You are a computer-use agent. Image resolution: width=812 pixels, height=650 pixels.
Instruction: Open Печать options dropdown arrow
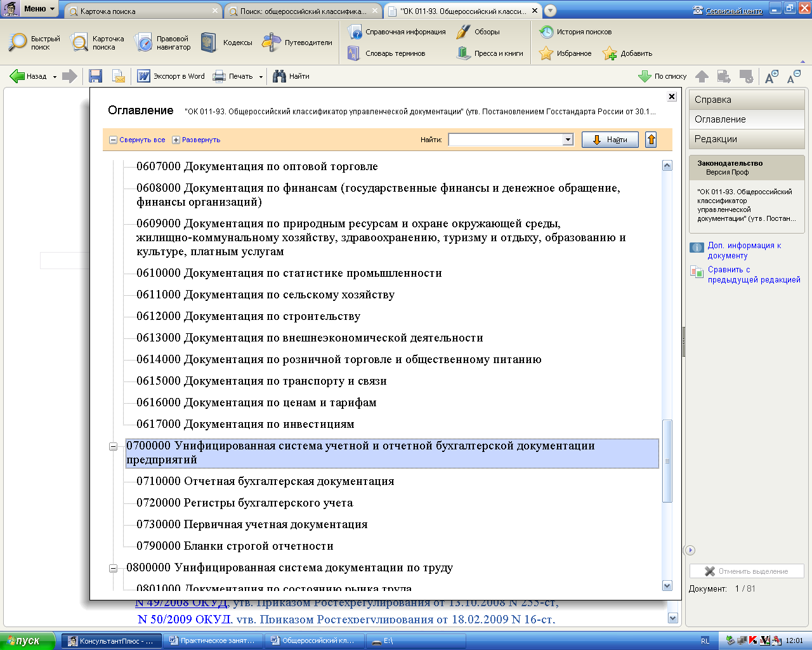click(261, 77)
